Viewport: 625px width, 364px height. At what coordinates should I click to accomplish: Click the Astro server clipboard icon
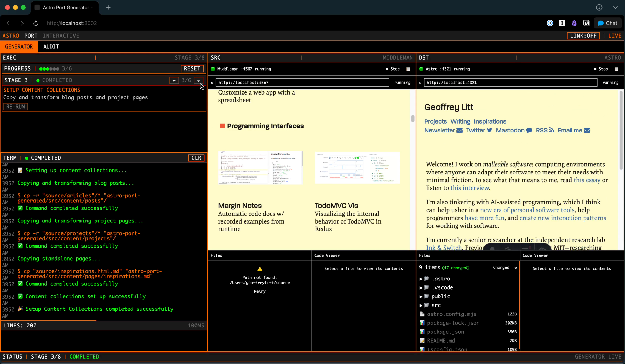coord(616,69)
